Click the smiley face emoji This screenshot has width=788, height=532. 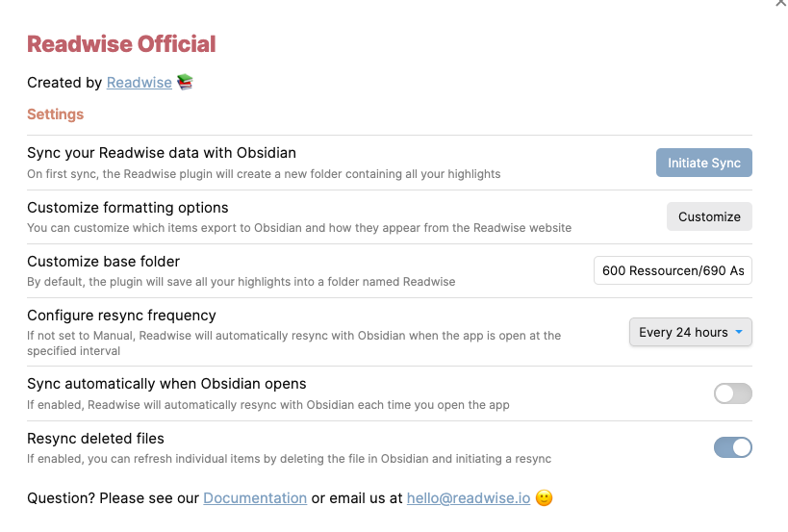pos(544,498)
